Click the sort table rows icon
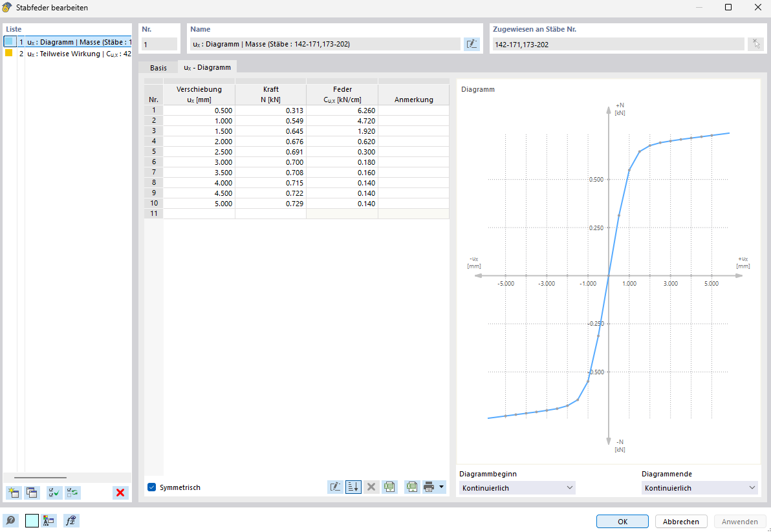The width and height of the screenshot is (771, 532). click(x=353, y=487)
